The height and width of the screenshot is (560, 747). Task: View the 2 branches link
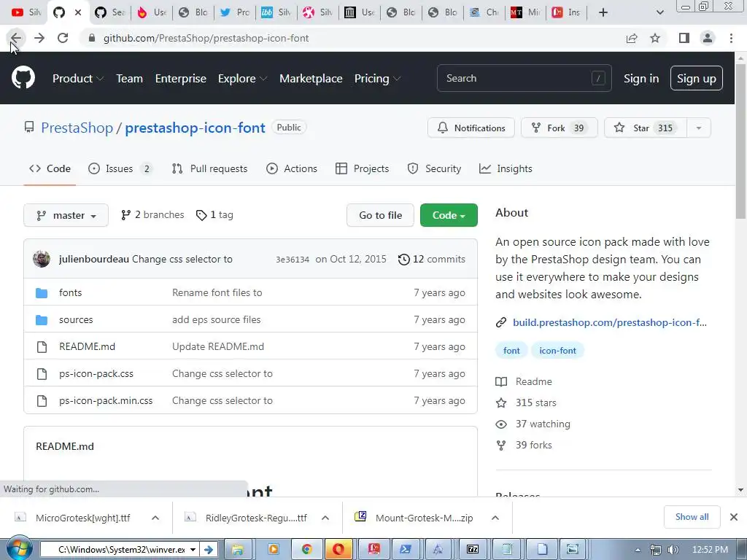[x=152, y=215]
